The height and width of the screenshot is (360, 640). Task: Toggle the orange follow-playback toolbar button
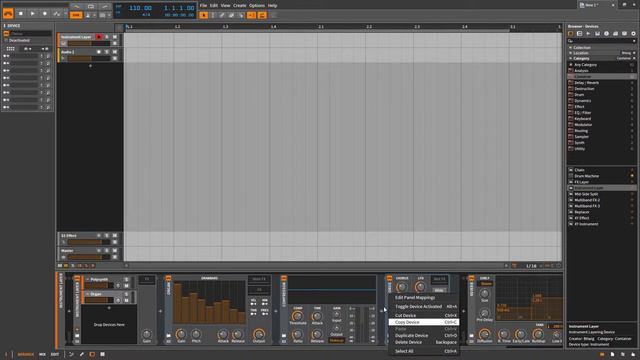point(251,15)
